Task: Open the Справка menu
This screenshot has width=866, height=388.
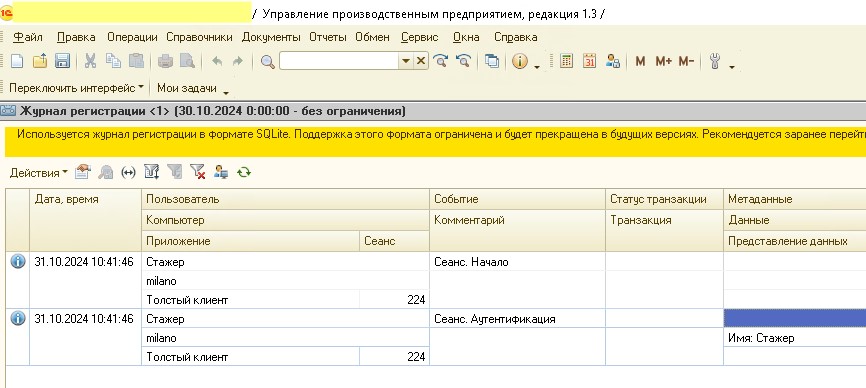Action: [x=515, y=37]
